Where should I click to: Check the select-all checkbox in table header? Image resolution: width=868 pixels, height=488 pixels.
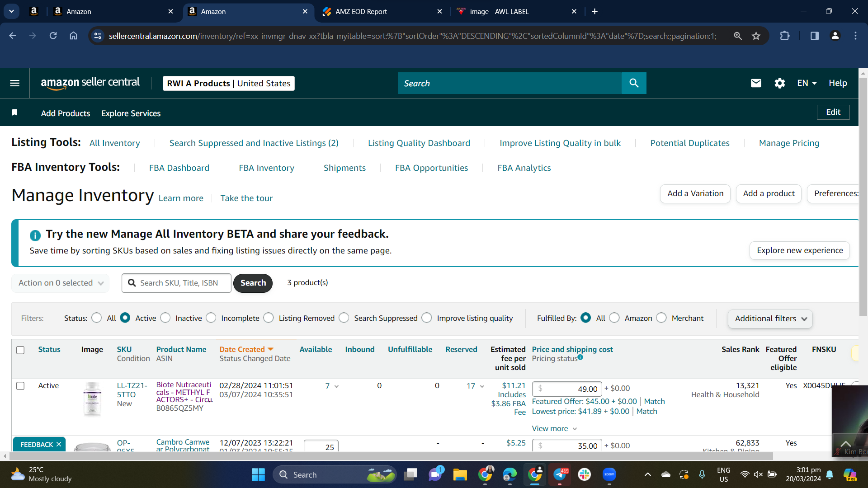pyautogui.click(x=20, y=350)
